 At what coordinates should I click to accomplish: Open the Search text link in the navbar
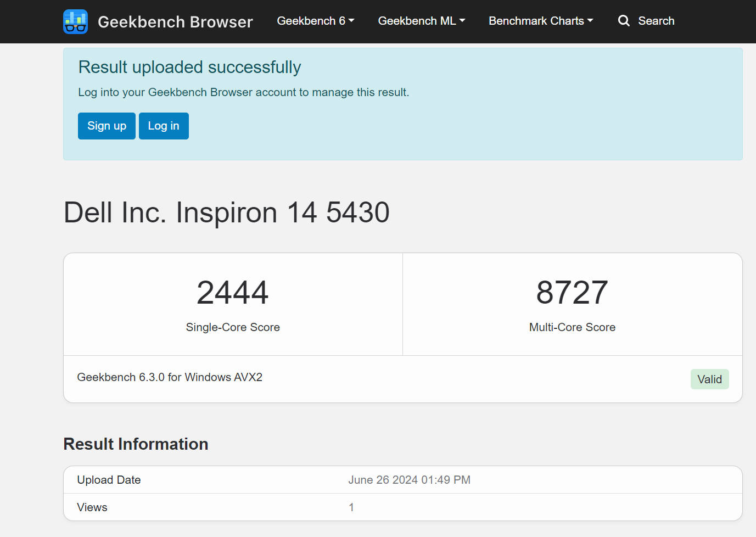coord(656,21)
